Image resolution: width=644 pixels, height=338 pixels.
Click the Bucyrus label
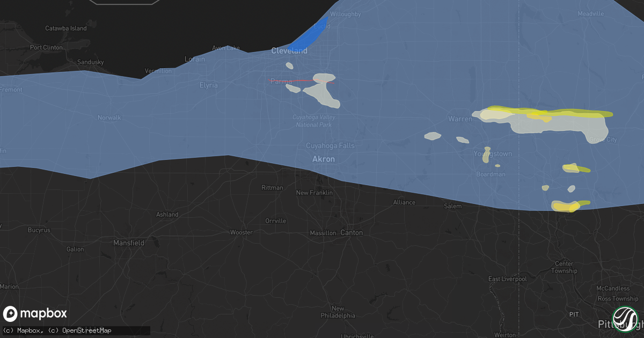(40, 230)
